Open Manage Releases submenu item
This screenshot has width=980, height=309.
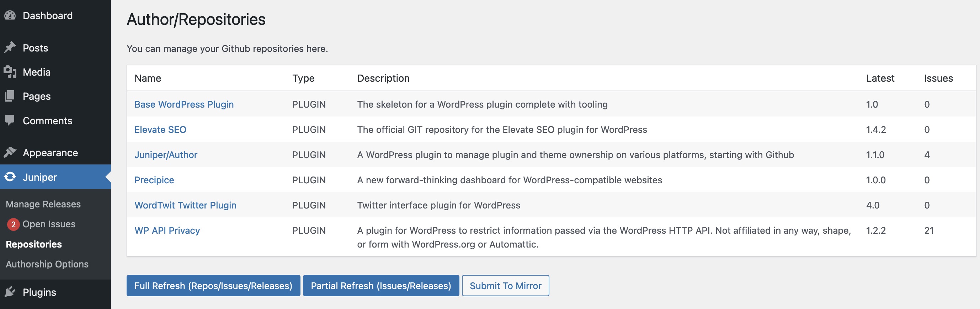[x=43, y=204]
